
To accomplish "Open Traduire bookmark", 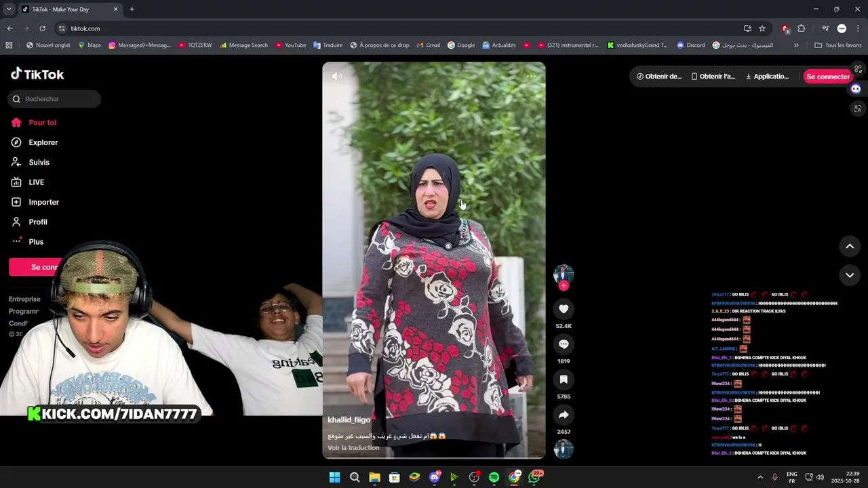I will (328, 45).
